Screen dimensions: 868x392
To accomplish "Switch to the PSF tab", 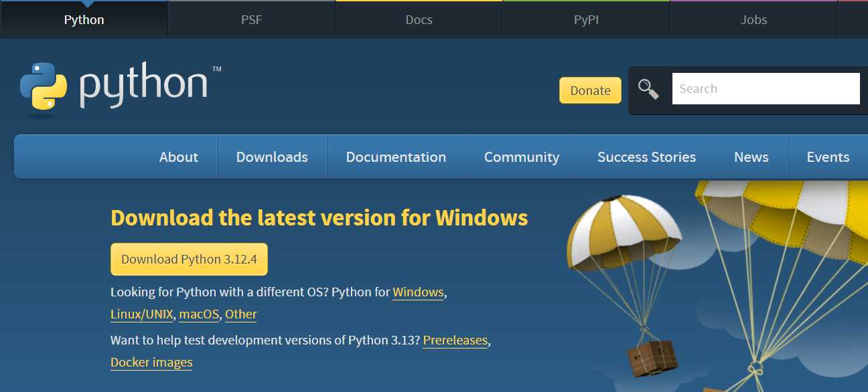I will [x=251, y=19].
